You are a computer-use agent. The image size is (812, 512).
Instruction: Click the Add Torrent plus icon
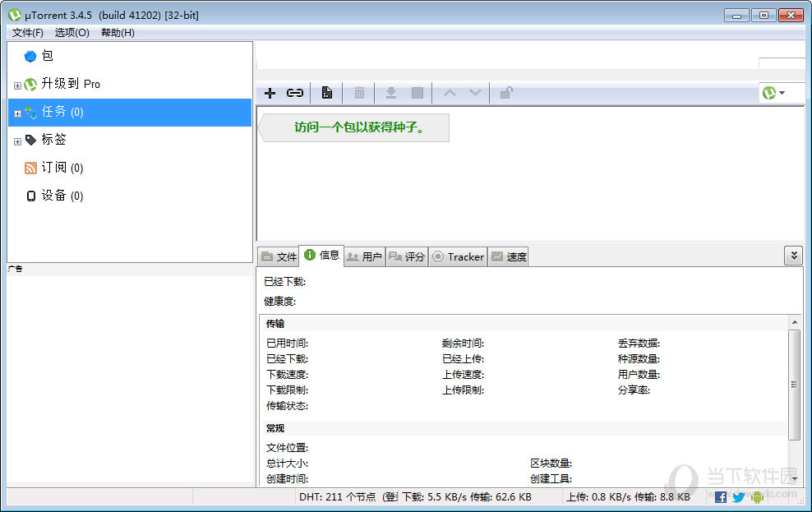pos(270,93)
